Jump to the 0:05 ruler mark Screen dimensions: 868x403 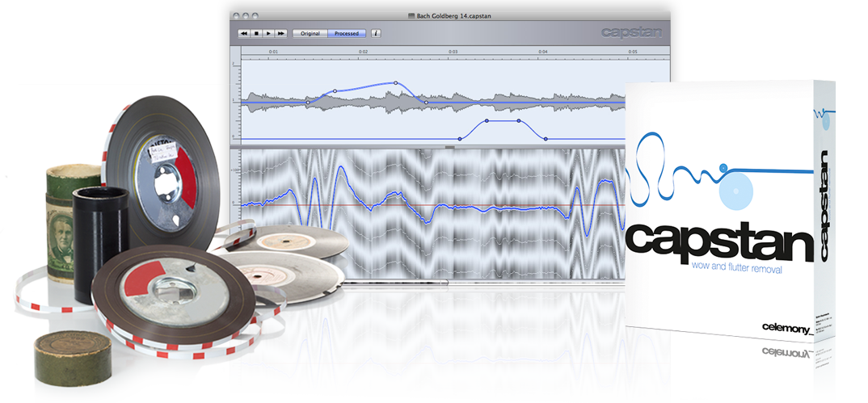(633, 52)
